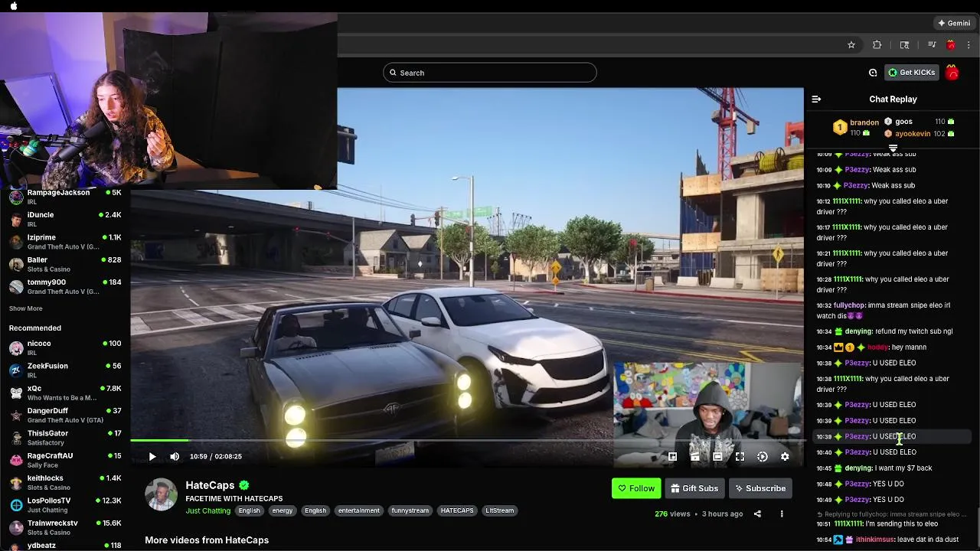
Task: Open video player settings gear
Action: coord(785,457)
